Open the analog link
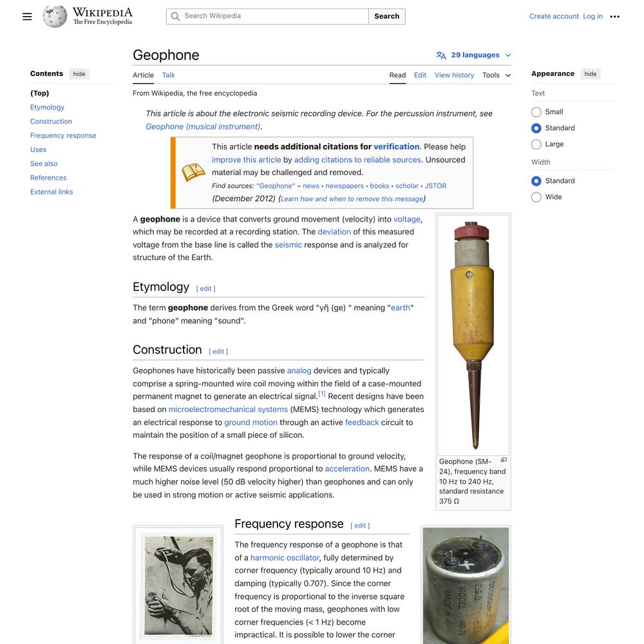Image resolution: width=644 pixels, height=644 pixels. (x=299, y=370)
